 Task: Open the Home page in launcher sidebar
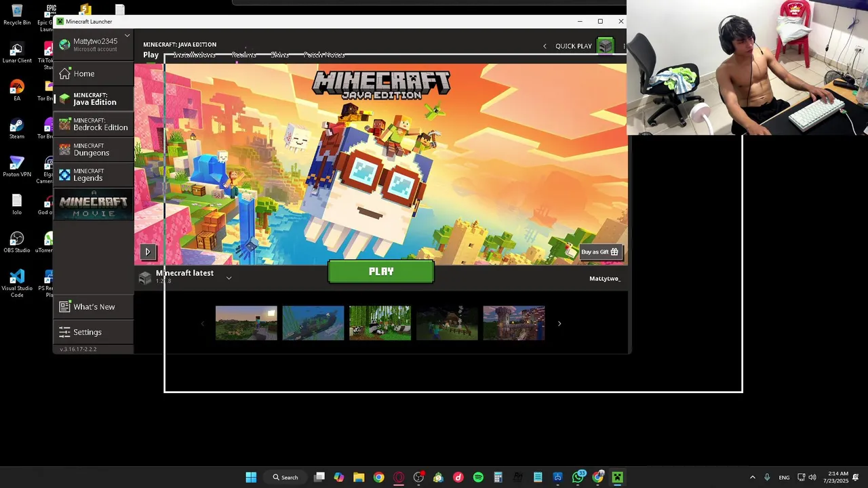(94, 73)
